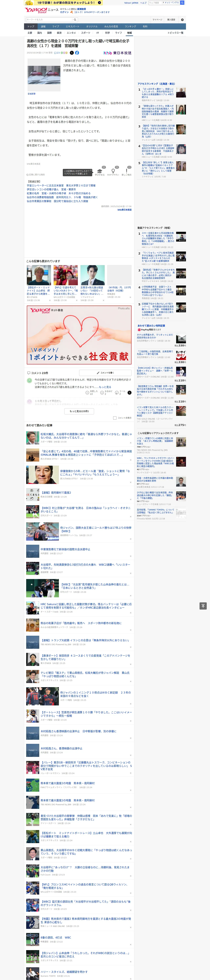
Task: Click the search magnifier button beside keyword field
Action: pyautogui.click(x=75, y=19)
